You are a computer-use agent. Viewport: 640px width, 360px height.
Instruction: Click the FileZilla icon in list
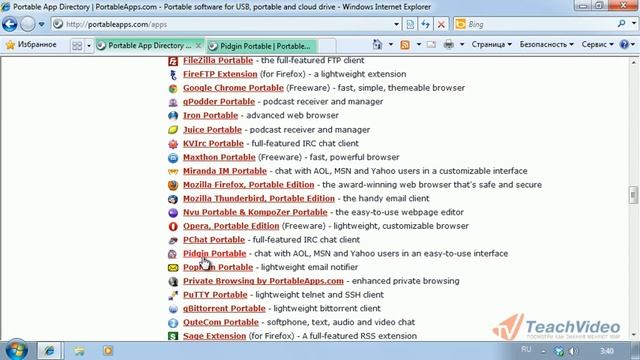(173, 61)
